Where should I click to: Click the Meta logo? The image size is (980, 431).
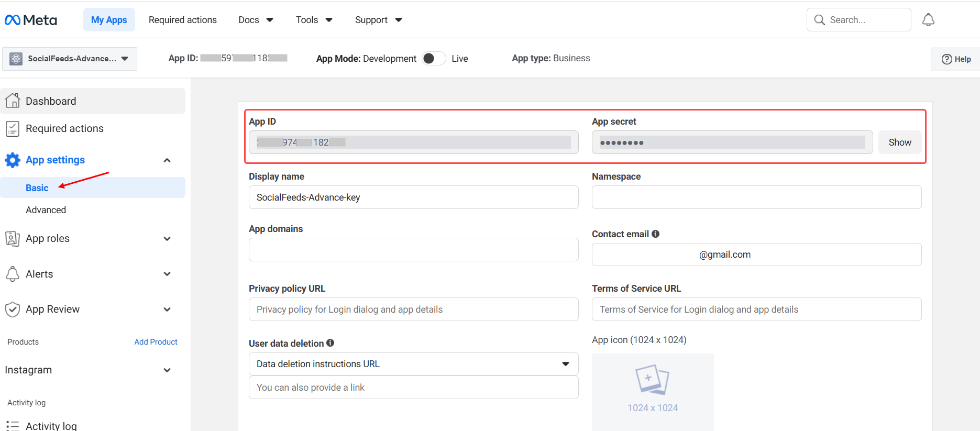pyautogui.click(x=31, y=20)
